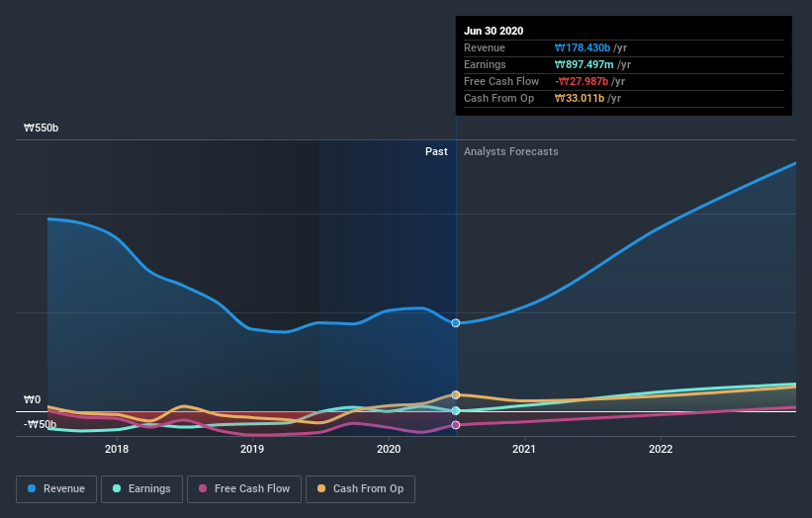Click the ₩550b y-axis label
The height and width of the screenshot is (518, 812).
click(x=41, y=128)
